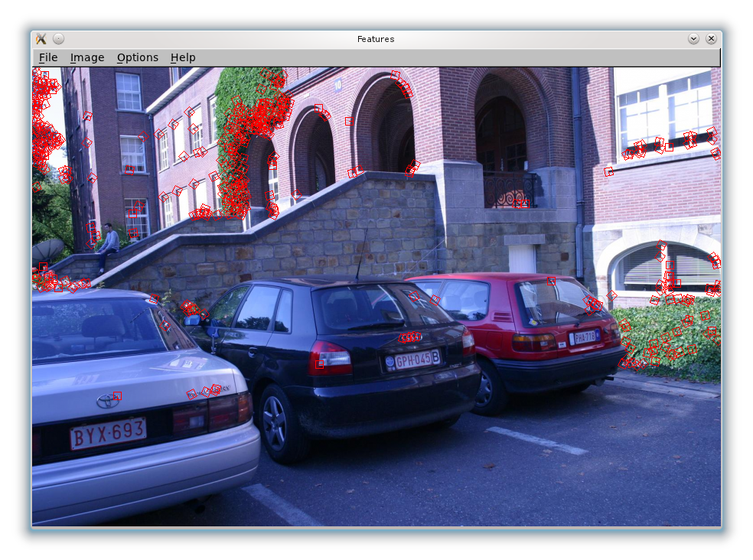Screen dimensions: 753x560
Task: Click the down-chevron minimize button in title bar
Action: tap(693, 39)
